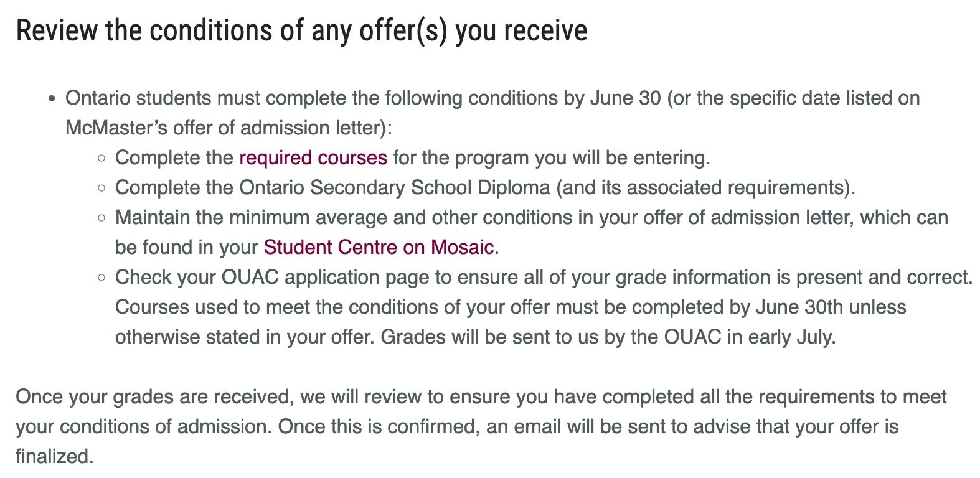Click the "Grades will be sent to us" sentence
Screen dimensions: 980x478
pos(608,337)
